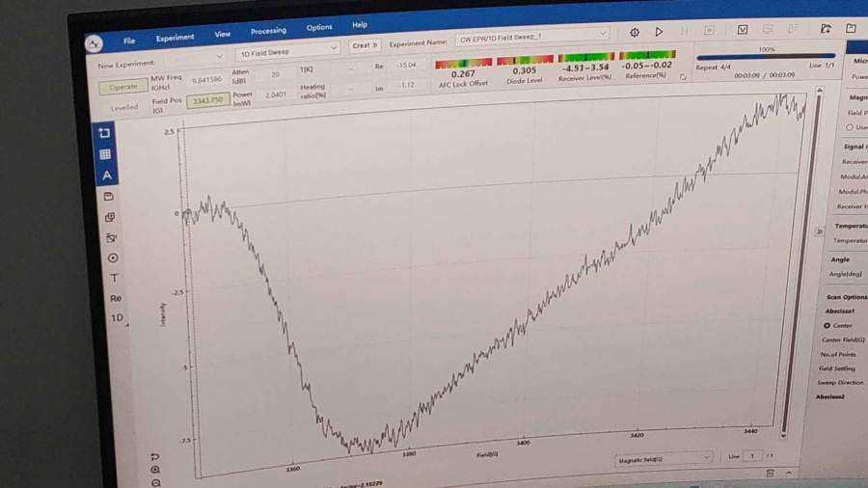Select the 'T' text tool

[114, 278]
